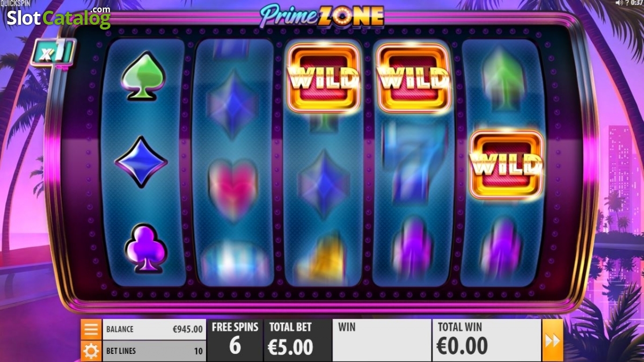644x362 pixels.
Task: Click the fast-forward spin button
Action: (552, 341)
